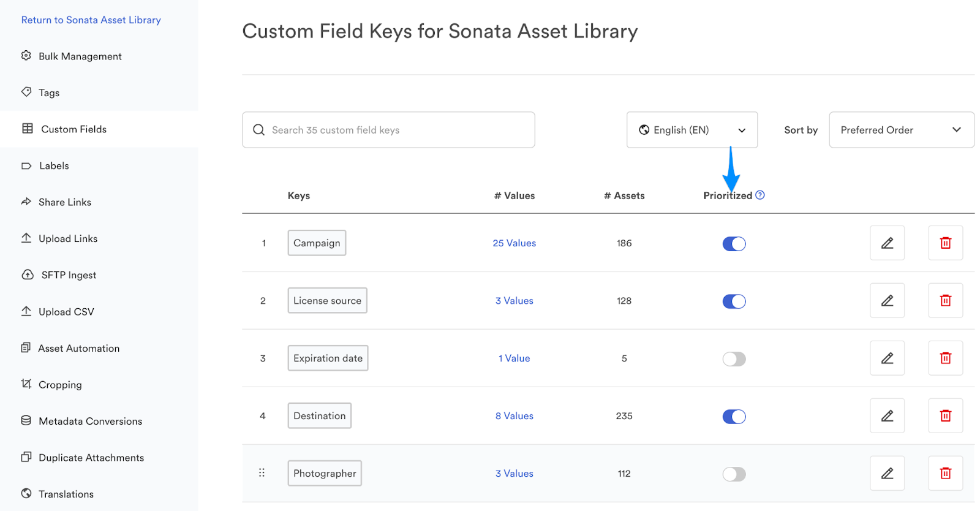This screenshot has width=980, height=511.
Task: Click the trash icon for Photographer row
Action: click(x=945, y=474)
